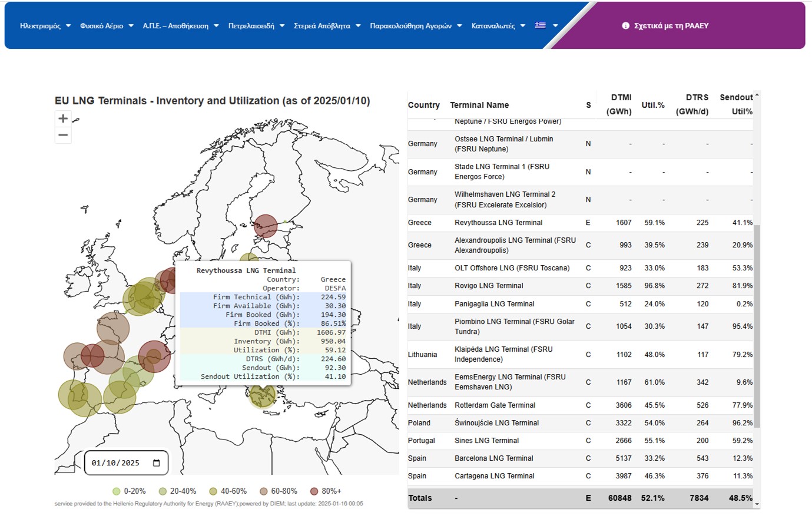Click the Lithuania country cell
The width and height of the screenshot is (812, 532).
click(x=422, y=355)
